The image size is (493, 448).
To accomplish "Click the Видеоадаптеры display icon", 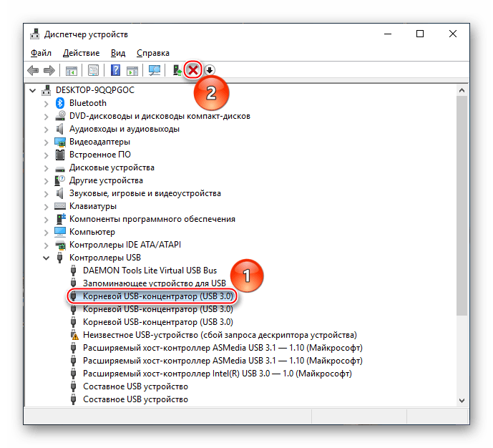I will coord(60,142).
